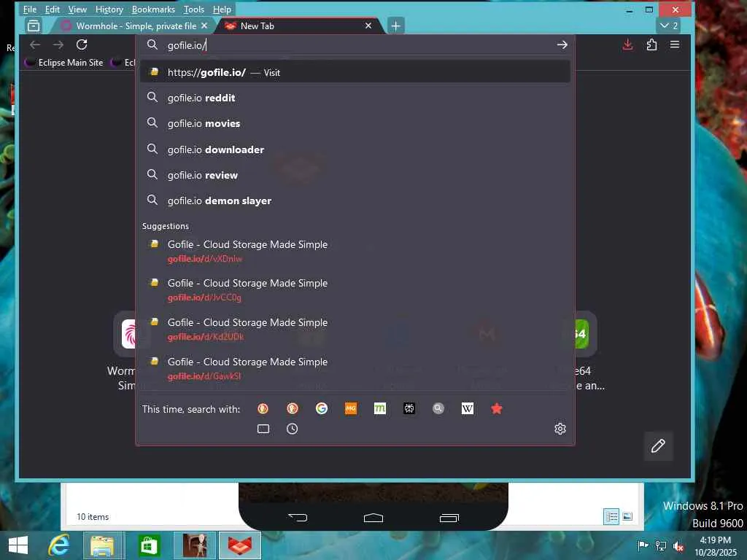Image resolution: width=747 pixels, height=560 pixels.
Task: Switch Explorer window to large icons view
Action: coord(627,517)
